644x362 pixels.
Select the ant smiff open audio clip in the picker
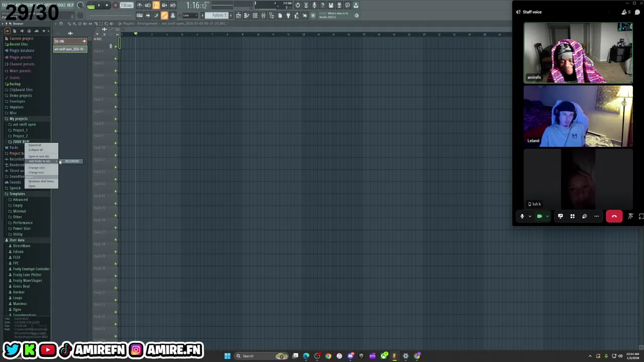[x=70, y=49]
